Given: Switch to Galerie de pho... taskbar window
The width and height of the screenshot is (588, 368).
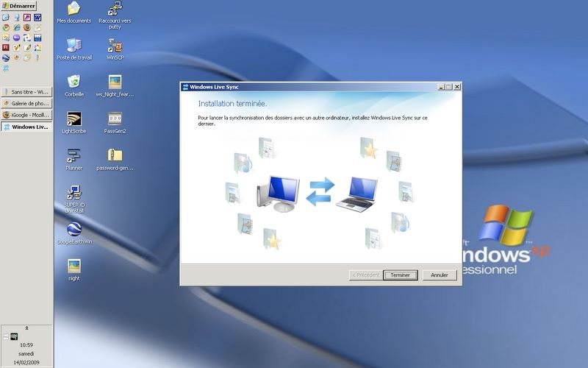Looking at the screenshot, I should point(26,103).
